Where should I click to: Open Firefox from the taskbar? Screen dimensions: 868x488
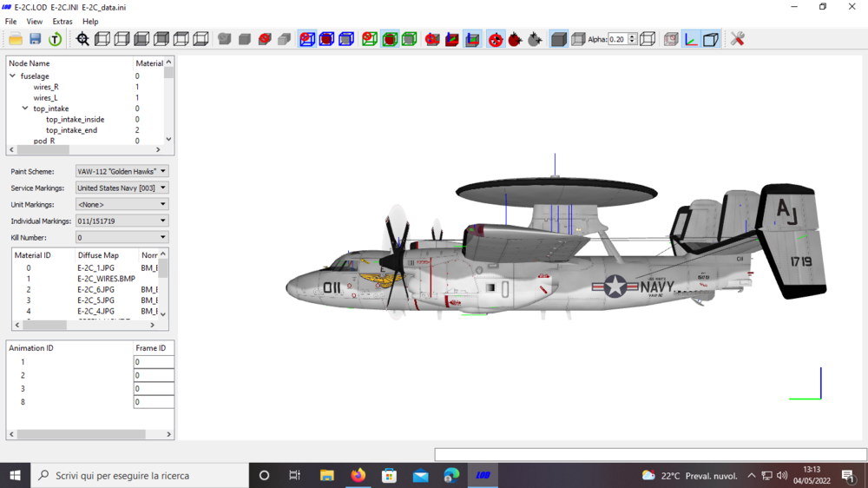(358, 475)
